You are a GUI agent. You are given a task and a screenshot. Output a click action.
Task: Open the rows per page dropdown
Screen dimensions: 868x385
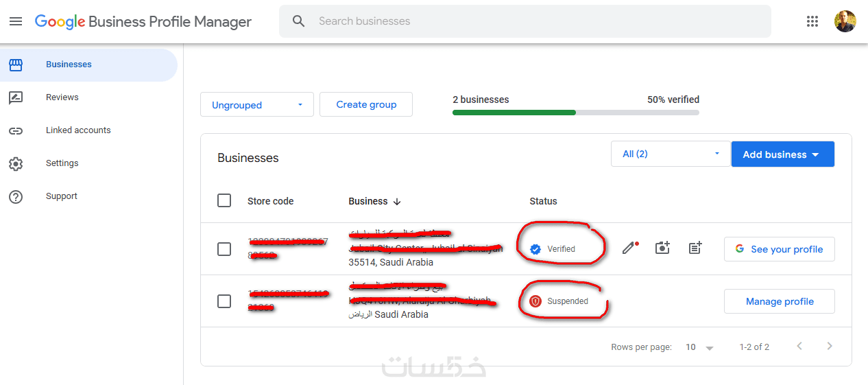click(700, 347)
